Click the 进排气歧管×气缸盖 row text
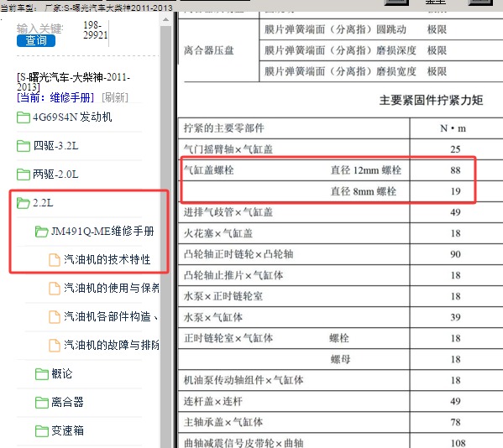Screen dimensions: 503x448 (228, 212)
